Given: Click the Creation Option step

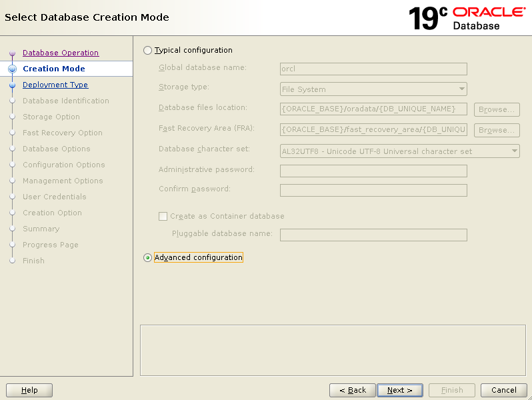Looking at the screenshot, I should 52,213.
